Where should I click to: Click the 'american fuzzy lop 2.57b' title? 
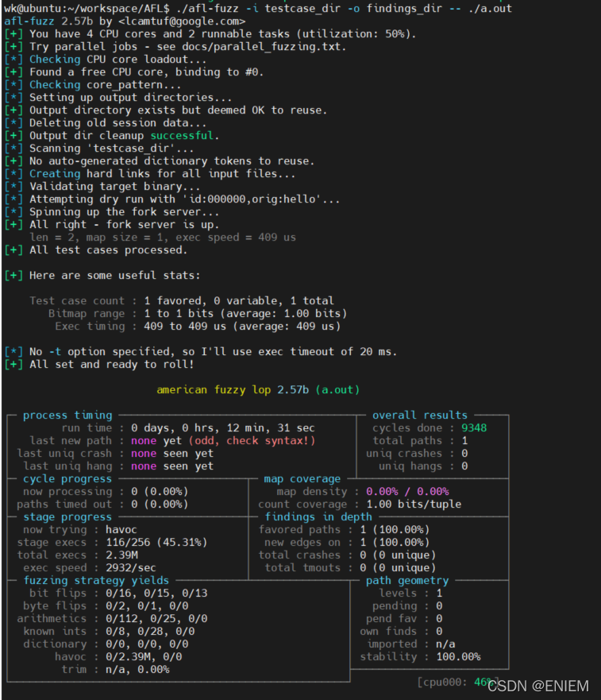click(x=233, y=390)
